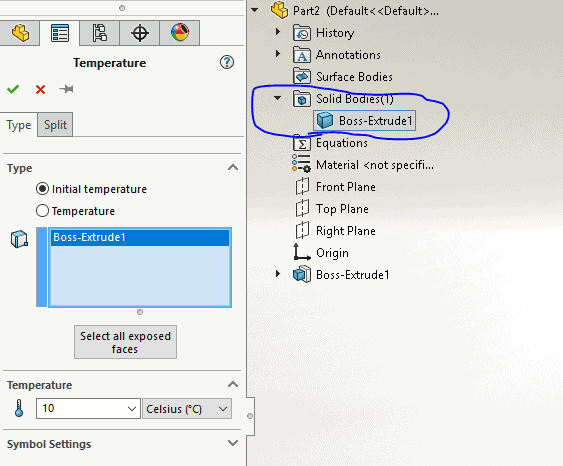The image size is (563, 466).
Task: Select Boss-Extrude1 under Solid Bodies
Action: coord(364,120)
